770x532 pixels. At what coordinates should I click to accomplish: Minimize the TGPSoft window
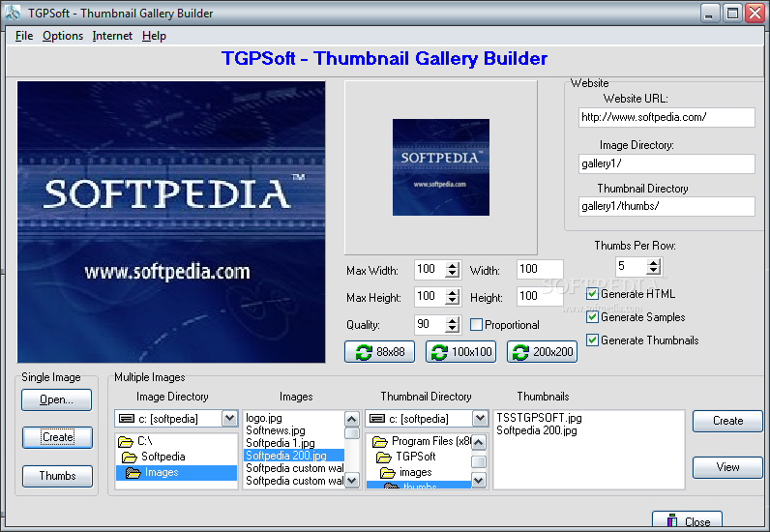tap(708, 14)
